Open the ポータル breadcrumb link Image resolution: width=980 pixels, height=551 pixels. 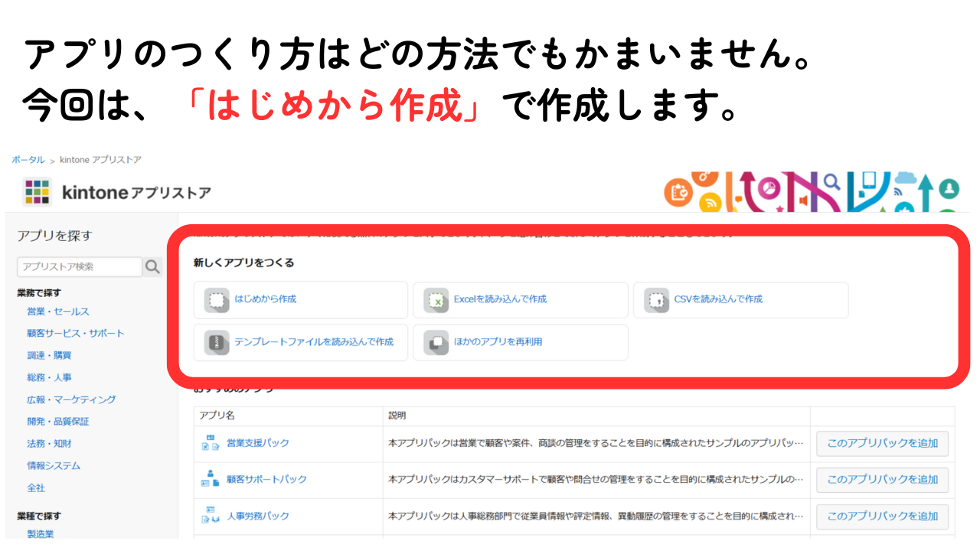[x=28, y=160]
